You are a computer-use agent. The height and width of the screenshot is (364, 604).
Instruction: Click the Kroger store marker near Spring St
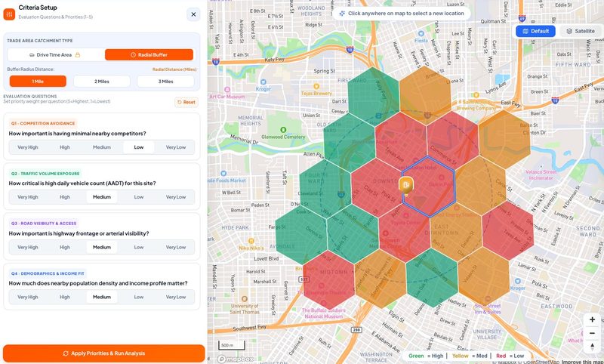tap(263, 82)
